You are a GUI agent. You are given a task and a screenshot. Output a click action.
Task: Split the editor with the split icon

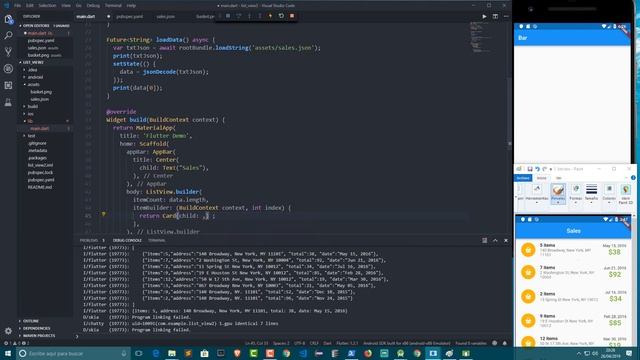click(495, 16)
